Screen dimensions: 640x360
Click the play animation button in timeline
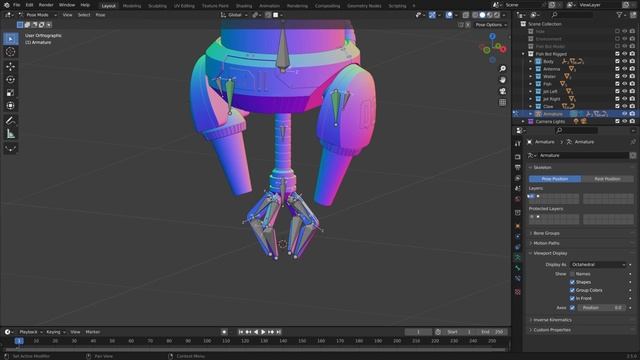click(263, 332)
